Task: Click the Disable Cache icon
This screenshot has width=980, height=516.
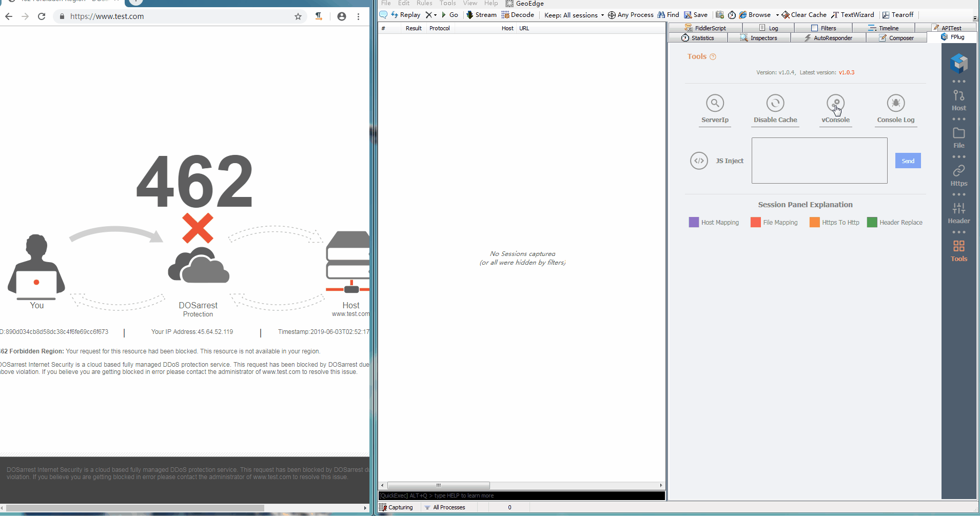Action: pos(775,103)
